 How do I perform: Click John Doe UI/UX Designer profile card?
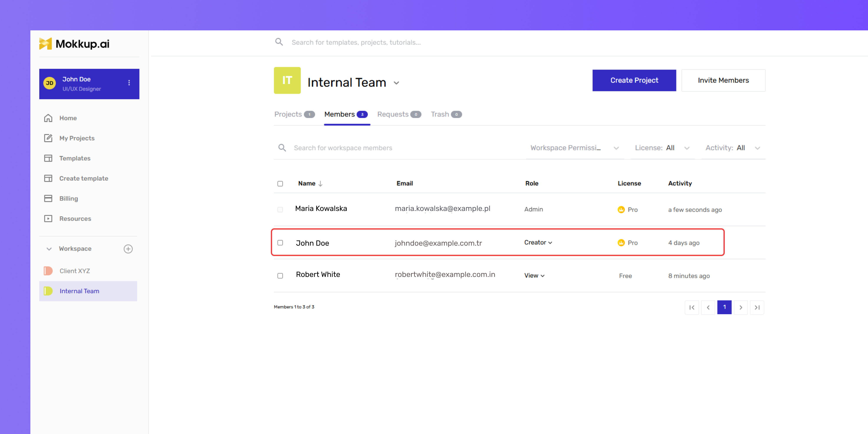89,84
